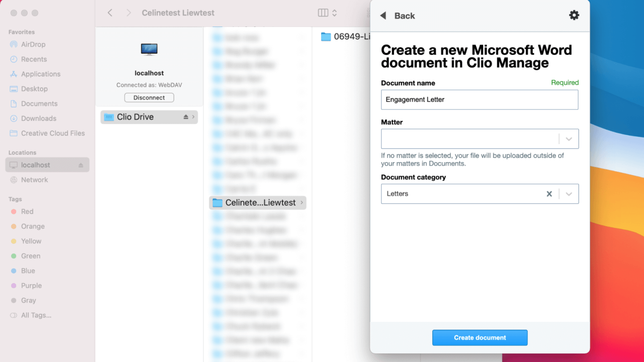This screenshot has width=644, height=362.
Task: Show All Tags in sidebar
Action: tap(36, 315)
